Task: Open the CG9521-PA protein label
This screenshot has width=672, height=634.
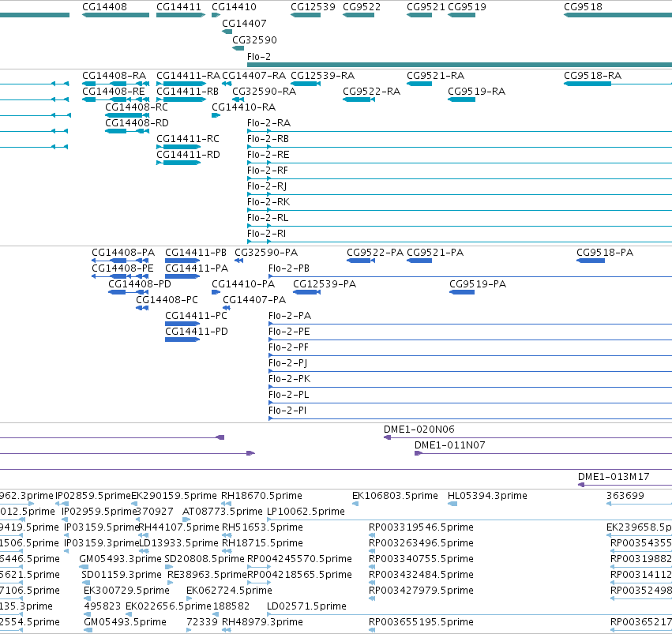Action: pos(435,253)
